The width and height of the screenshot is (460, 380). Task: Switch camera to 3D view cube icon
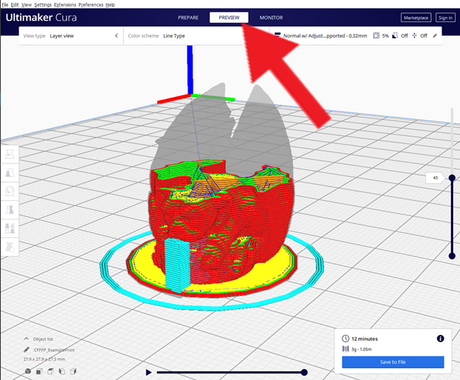[28, 371]
